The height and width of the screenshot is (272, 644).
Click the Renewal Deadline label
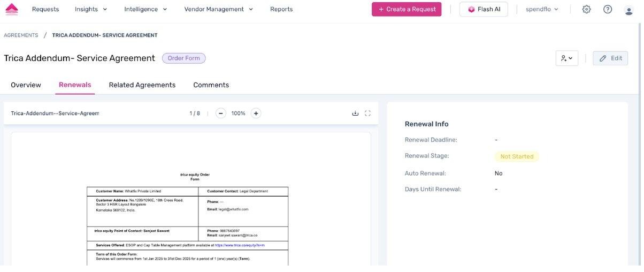(x=431, y=140)
